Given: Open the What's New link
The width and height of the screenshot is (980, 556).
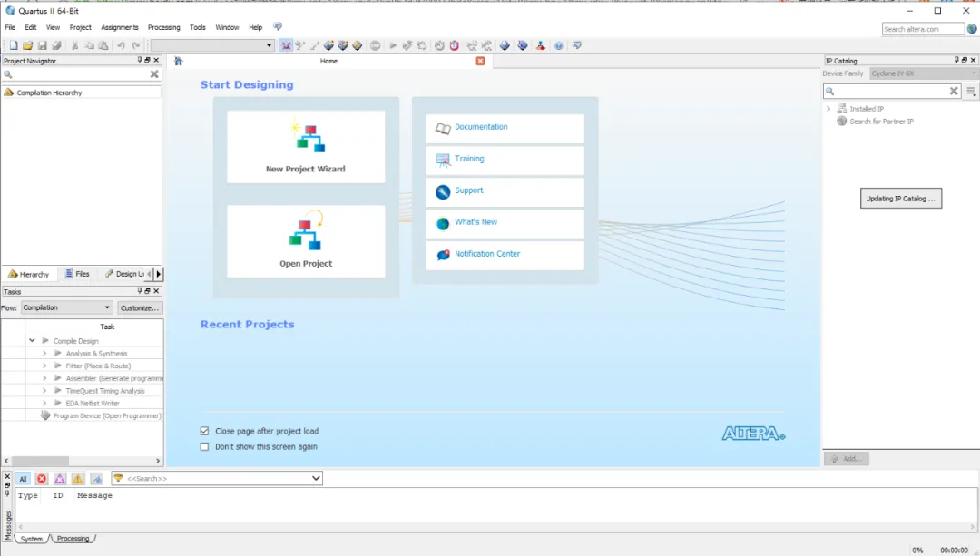Looking at the screenshot, I should [x=475, y=222].
